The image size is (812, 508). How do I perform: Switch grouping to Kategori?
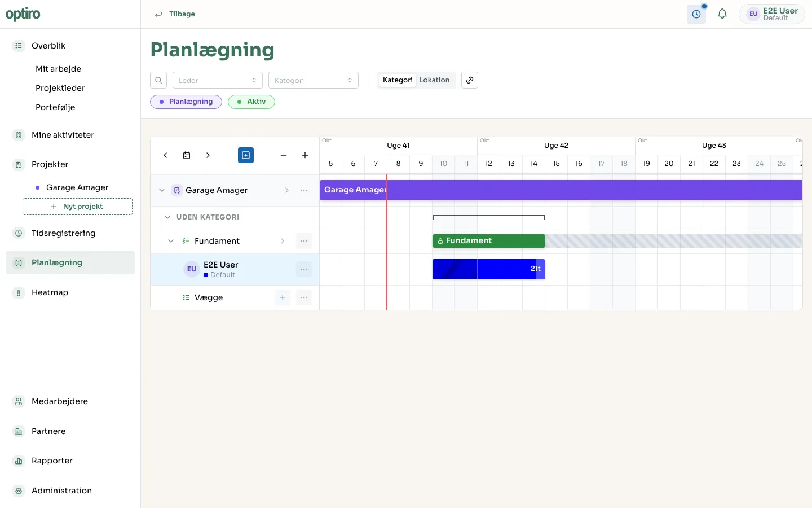coord(398,80)
